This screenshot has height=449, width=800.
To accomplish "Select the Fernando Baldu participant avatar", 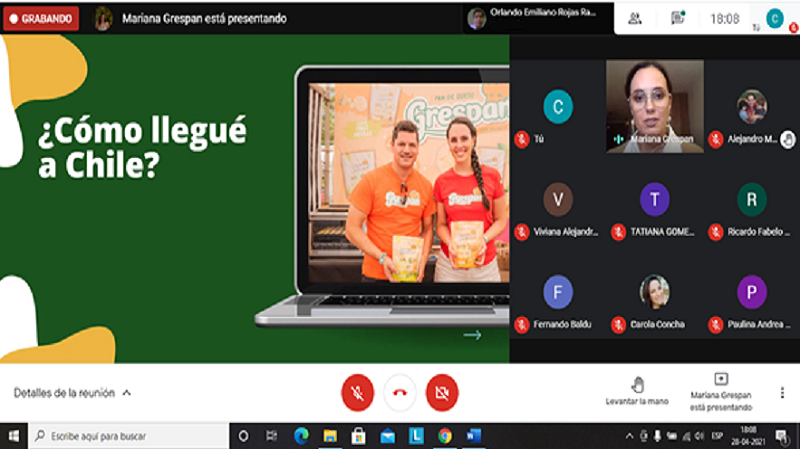I will coord(558,292).
